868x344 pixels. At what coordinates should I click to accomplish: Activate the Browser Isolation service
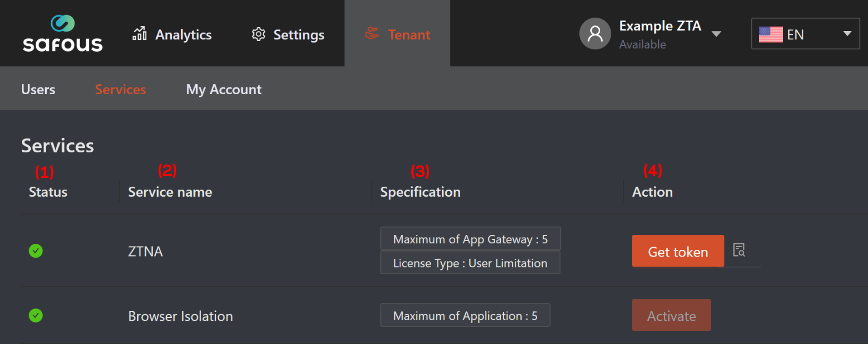pos(671,315)
